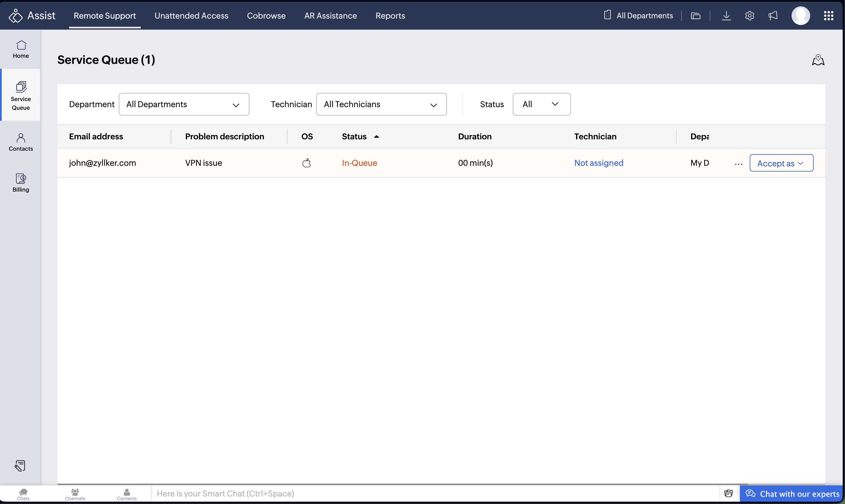845x504 pixels.
Task: Open settings gear icon
Action: click(749, 16)
